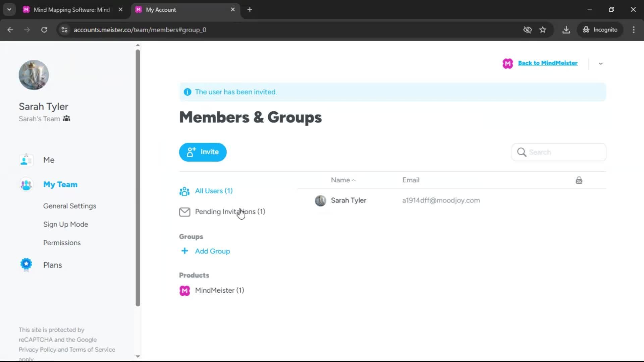The image size is (644, 362).
Task: Close the My Account tab
Action: pyautogui.click(x=233, y=10)
